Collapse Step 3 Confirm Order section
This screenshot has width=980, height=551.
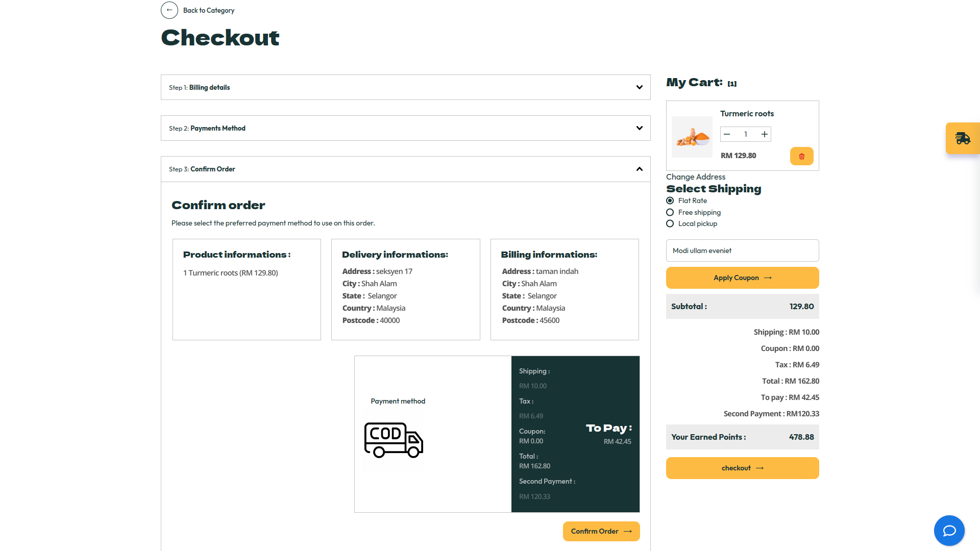coord(639,169)
